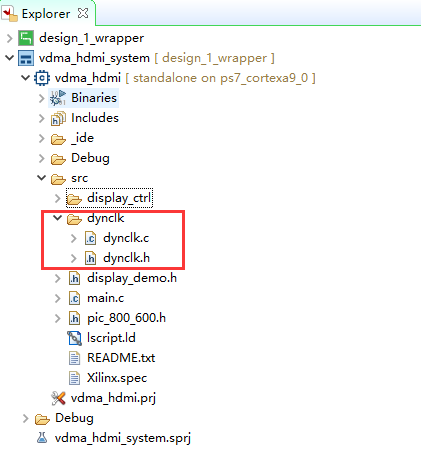Select the main.c file name
The width and height of the screenshot is (421, 452).
click(105, 298)
